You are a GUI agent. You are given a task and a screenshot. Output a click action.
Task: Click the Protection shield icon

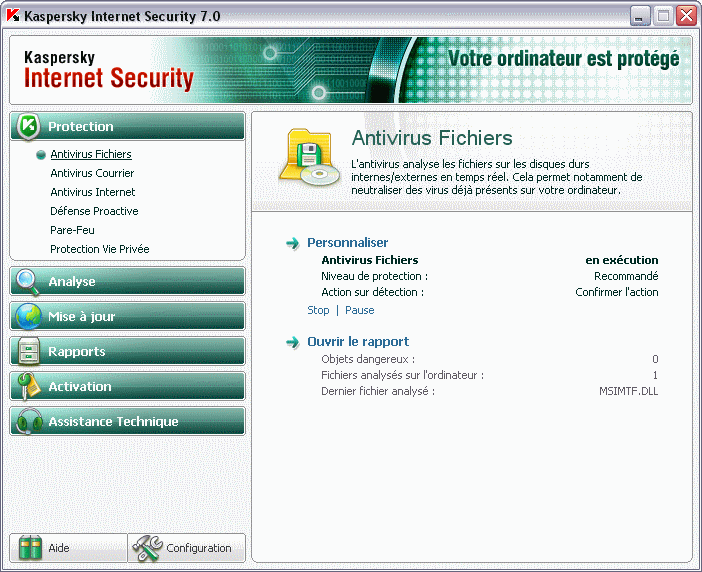coord(29,126)
